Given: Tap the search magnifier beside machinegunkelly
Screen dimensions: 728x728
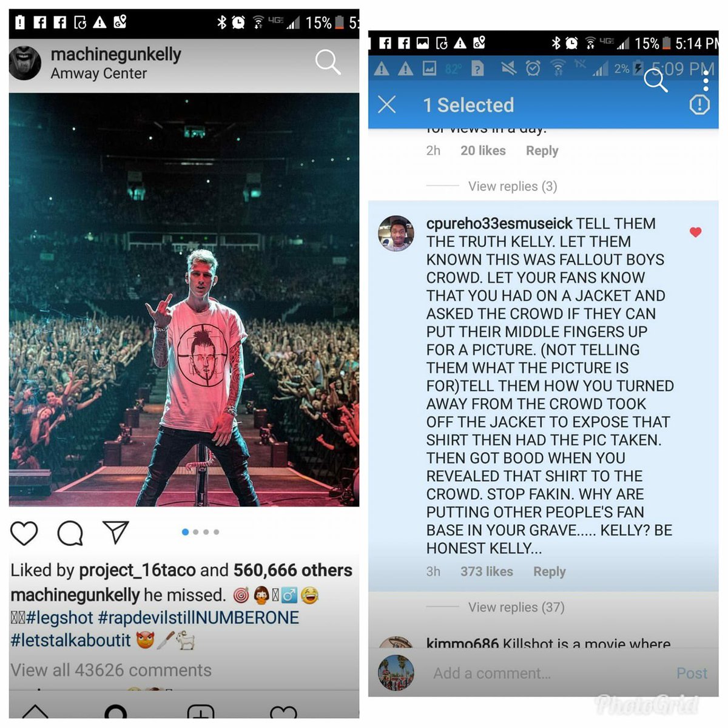Looking at the screenshot, I should (328, 62).
